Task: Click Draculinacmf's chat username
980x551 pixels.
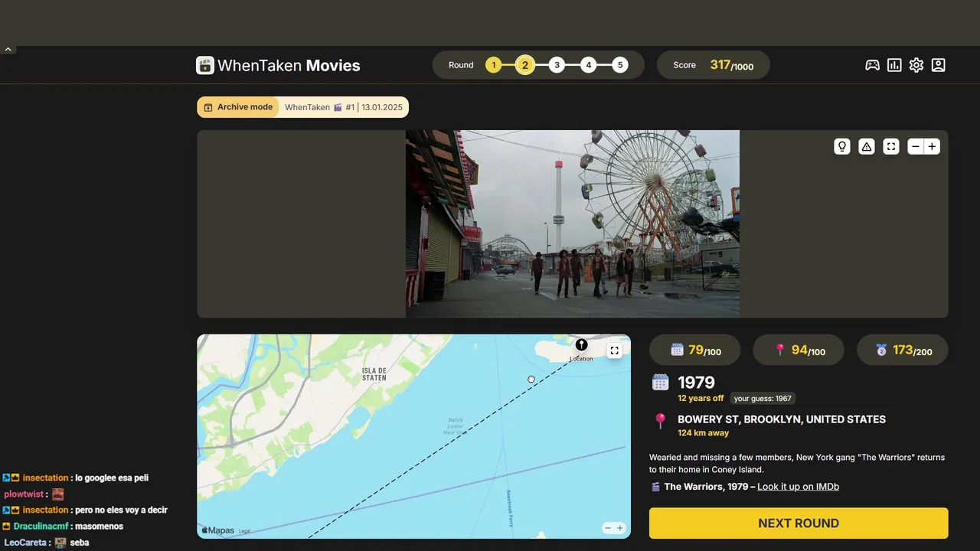Action: pos(41,527)
